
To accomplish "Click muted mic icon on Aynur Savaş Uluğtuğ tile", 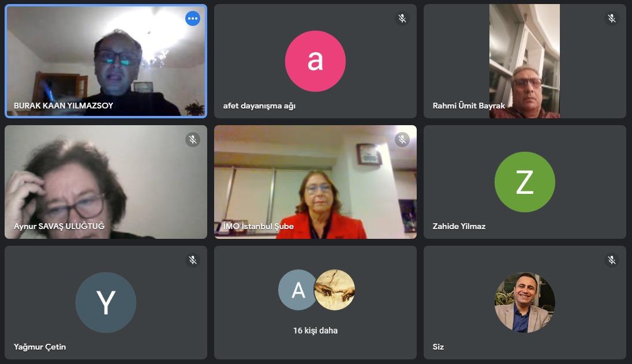I will click(x=193, y=140).
